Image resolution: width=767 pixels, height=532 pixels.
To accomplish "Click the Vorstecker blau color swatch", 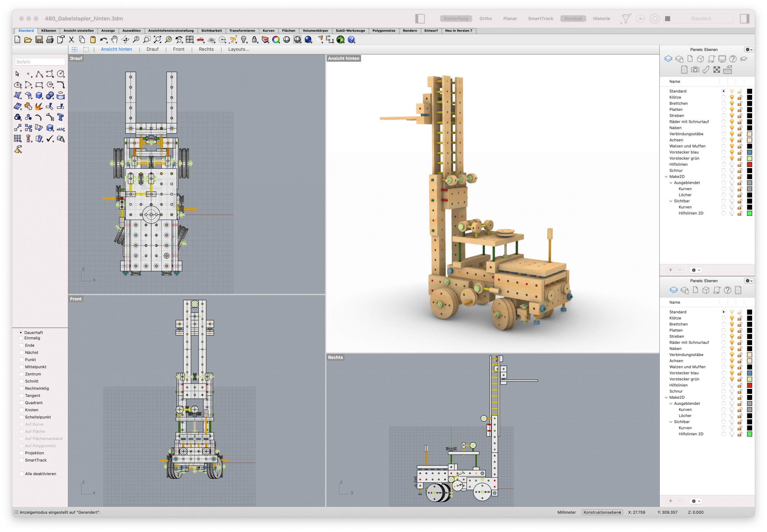I will (749, 152).
